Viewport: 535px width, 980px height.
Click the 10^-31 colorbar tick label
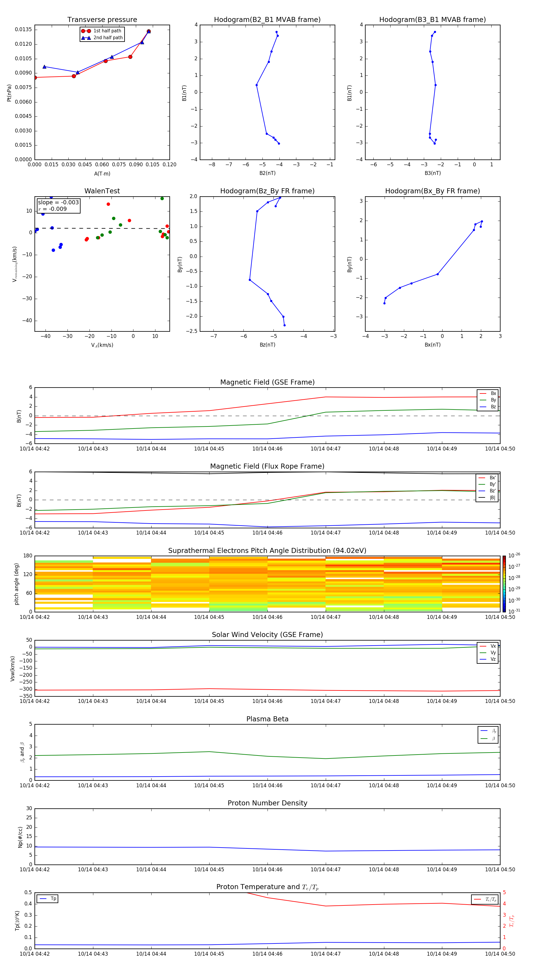pos(514,611)
